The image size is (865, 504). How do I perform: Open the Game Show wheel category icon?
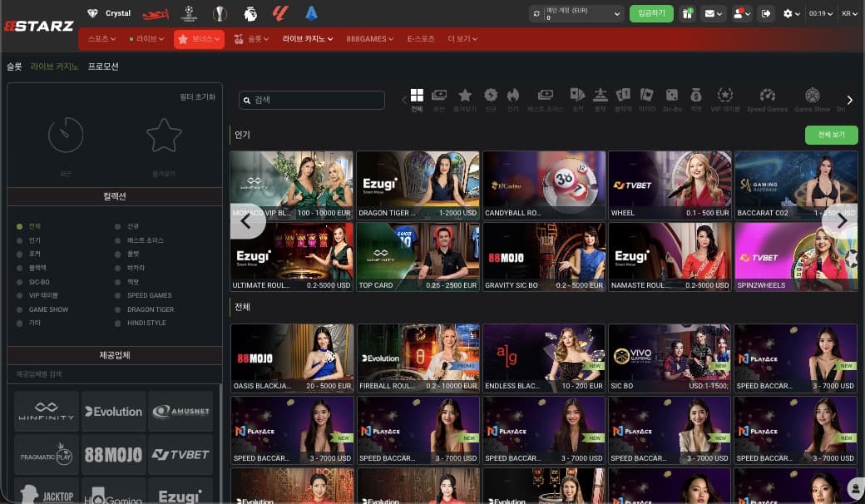(x=812, y=96)
